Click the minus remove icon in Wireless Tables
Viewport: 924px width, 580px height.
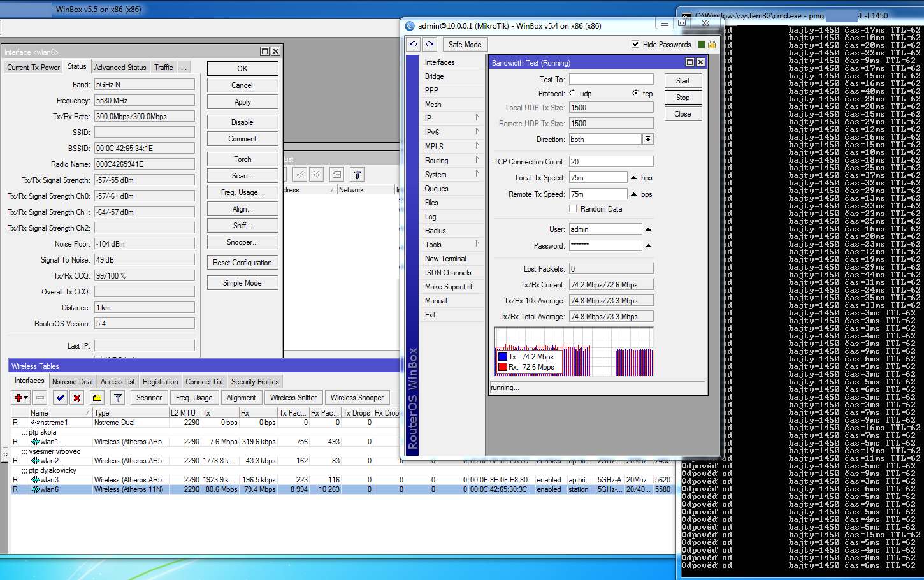(x=40, y=398)
